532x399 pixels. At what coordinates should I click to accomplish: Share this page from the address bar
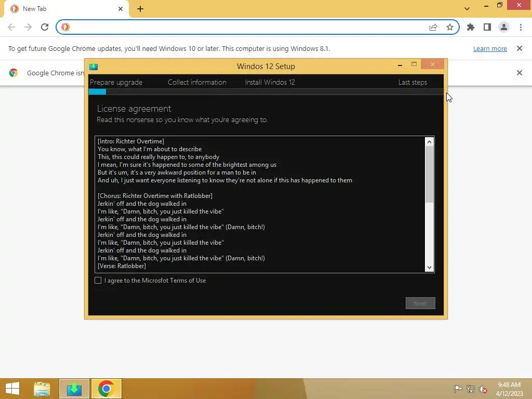pos(433,27)
